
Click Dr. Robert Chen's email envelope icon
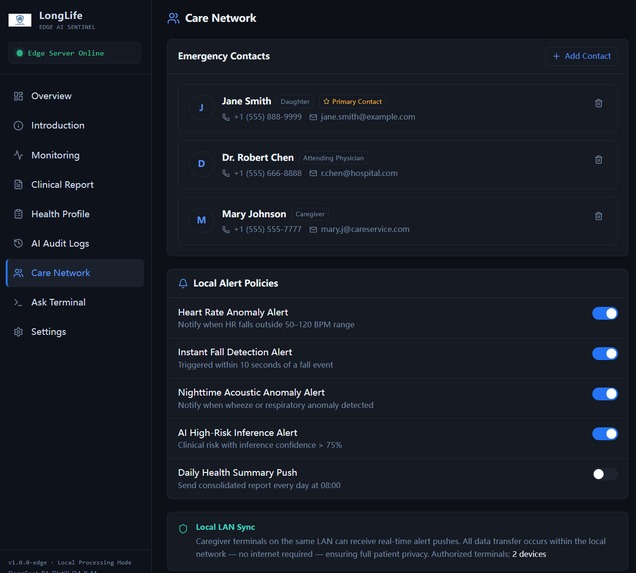(313, 174)
